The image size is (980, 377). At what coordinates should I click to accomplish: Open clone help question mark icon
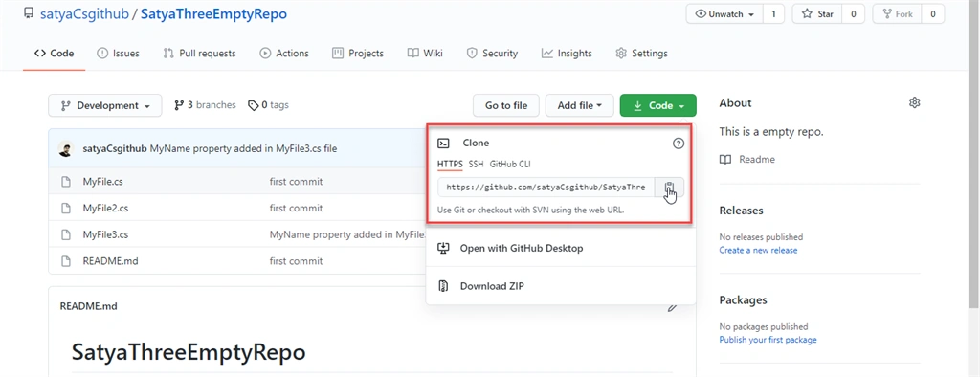tap(679, 144)
